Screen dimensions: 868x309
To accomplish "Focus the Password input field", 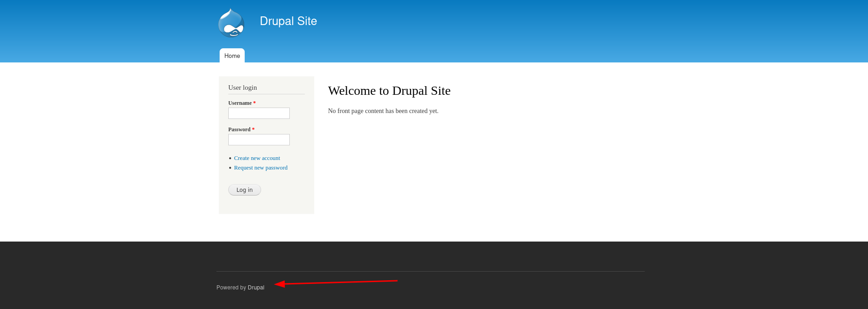I will click(x=259, y=139).
